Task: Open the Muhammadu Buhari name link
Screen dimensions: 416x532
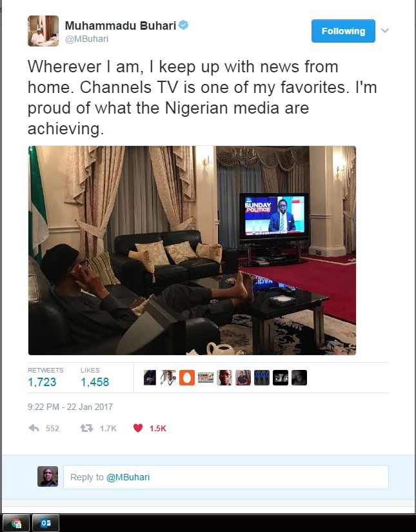Action: coord(121,25)
